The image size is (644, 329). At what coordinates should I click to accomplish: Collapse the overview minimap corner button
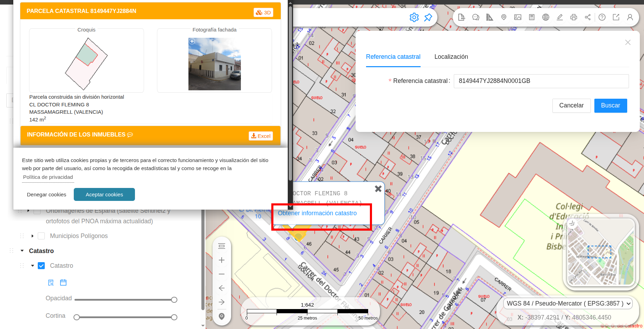(572, 223)
